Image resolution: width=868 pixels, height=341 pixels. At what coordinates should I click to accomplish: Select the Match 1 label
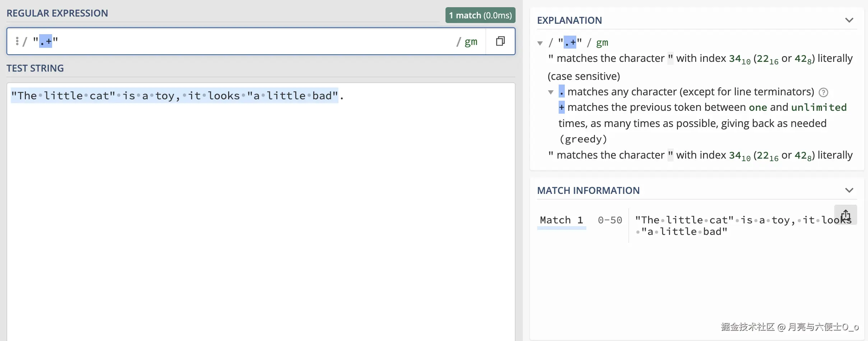[x=561, y=220]
